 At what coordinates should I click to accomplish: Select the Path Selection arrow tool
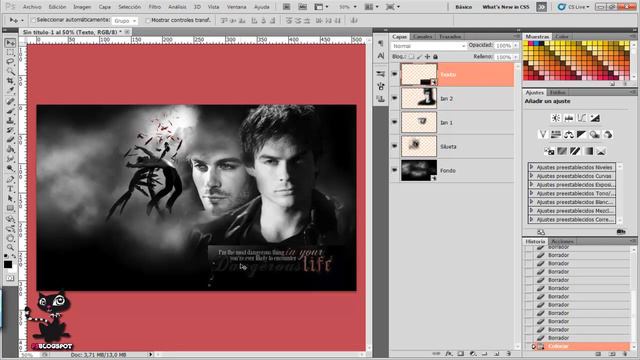pos(10,199)
